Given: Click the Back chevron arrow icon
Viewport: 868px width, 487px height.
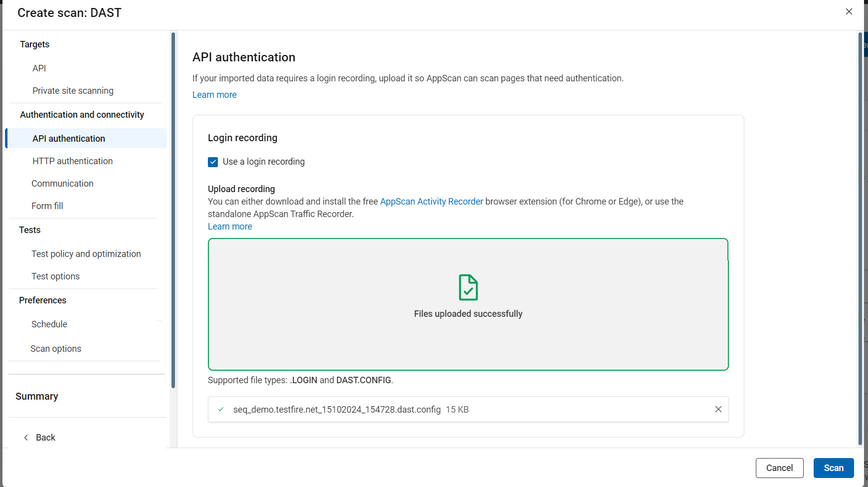Looking at the screenshot, I should click(x=26, y=438).
